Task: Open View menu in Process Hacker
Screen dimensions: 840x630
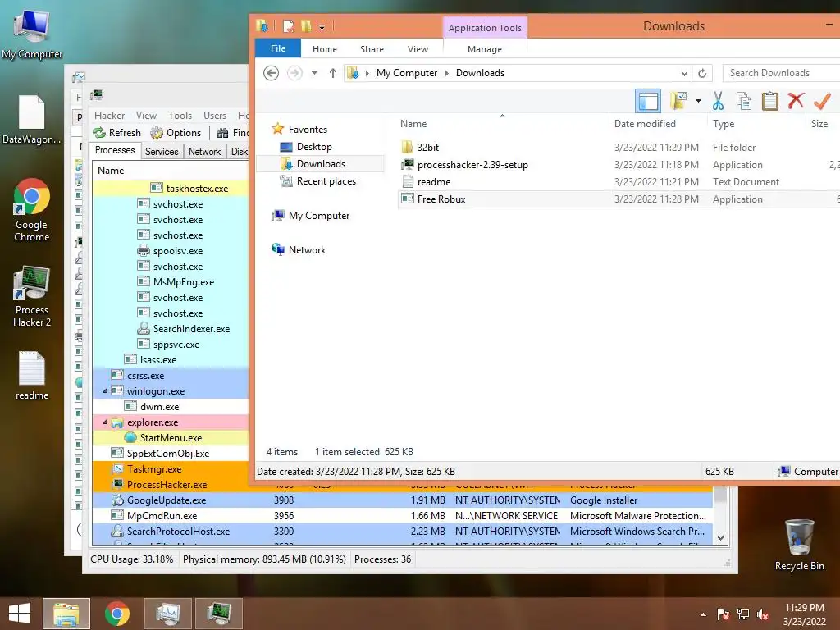Action: point(146,115)
